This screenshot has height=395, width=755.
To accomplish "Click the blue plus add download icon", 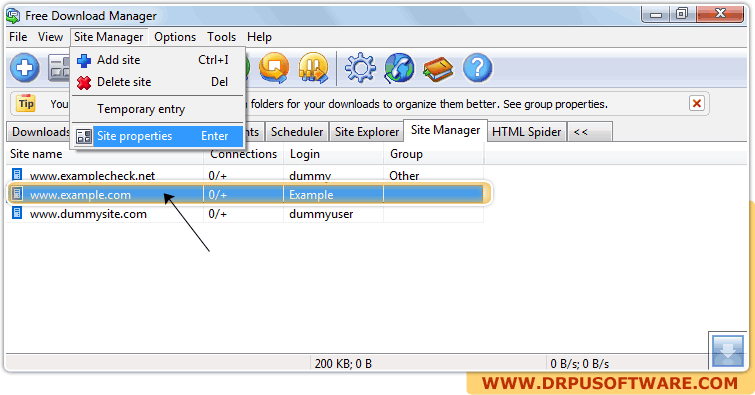I will 25,68.
